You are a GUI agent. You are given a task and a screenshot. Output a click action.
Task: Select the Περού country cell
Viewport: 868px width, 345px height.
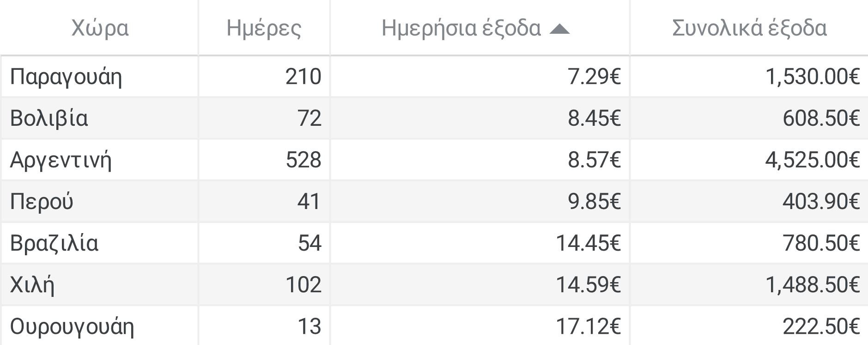tap(42, 202)
